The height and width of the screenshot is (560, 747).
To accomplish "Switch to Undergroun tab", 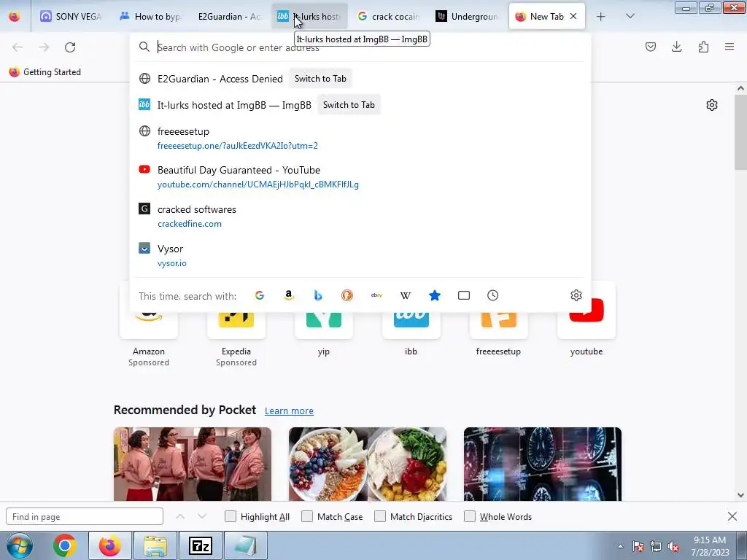I will (x=468, y=17).
